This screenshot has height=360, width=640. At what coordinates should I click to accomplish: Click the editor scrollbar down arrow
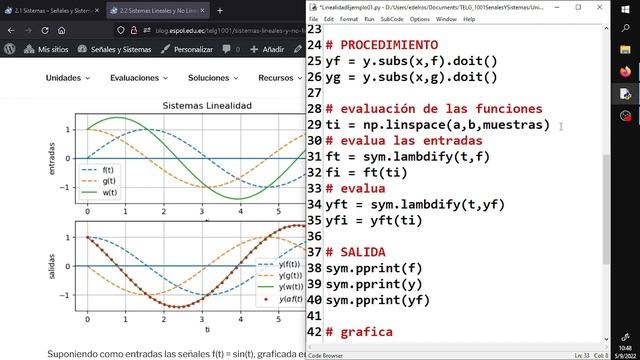point(606,339)
